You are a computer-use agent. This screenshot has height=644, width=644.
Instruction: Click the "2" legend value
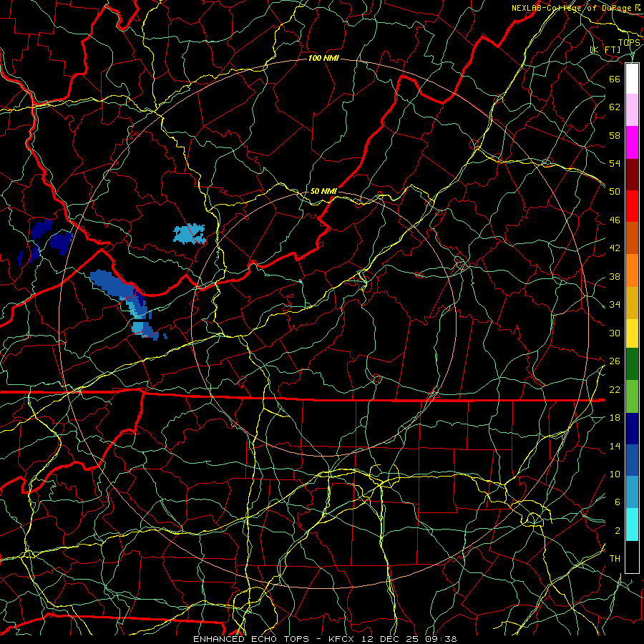[617, 531]
